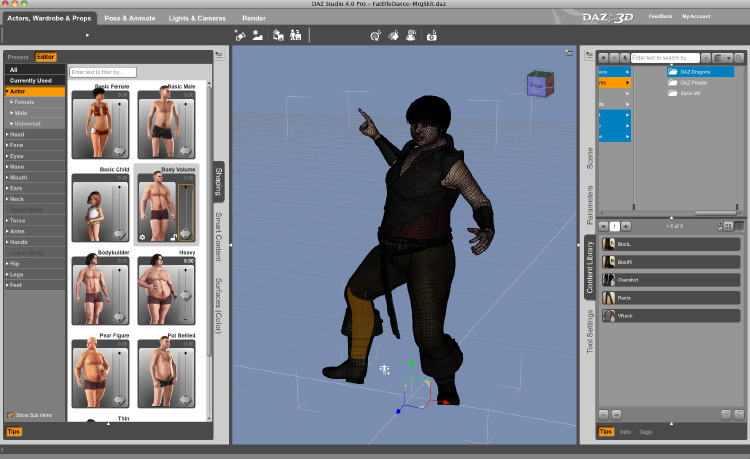
Task: Click the Content Library search field
Action: [665, 58]
